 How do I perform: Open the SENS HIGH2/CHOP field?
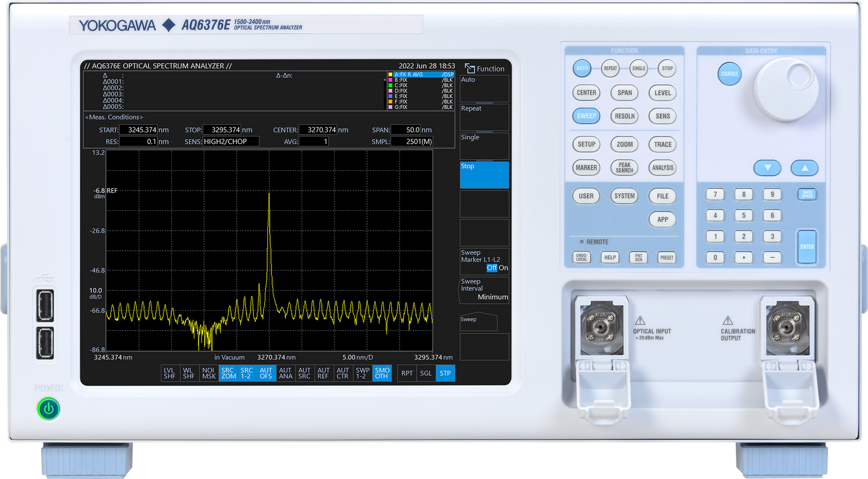point(231,142)
